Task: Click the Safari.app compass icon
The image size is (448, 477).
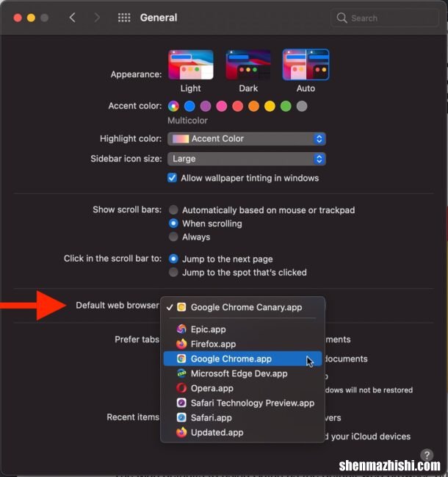Action: click(x=181, y=417)
